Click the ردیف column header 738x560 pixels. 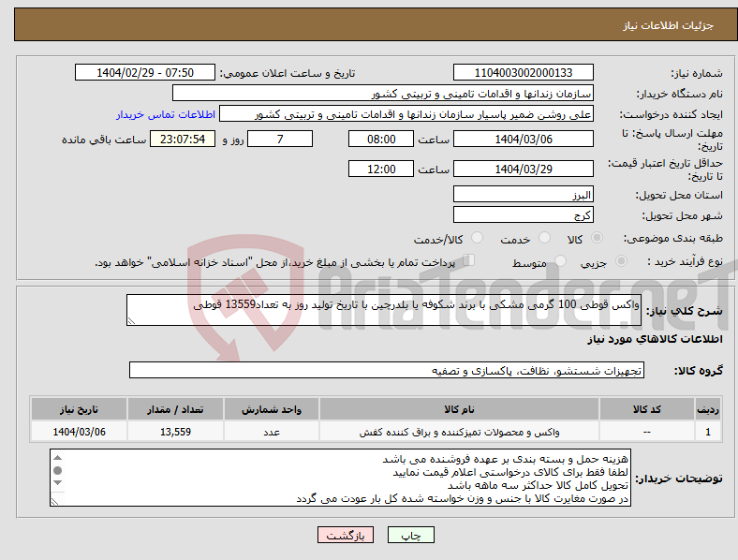tap(708, 409)
